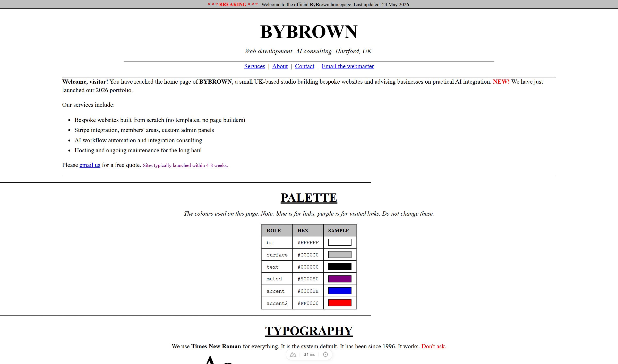
Task: Click the #000000 hex cell
Action: click(x=308, y=267)
